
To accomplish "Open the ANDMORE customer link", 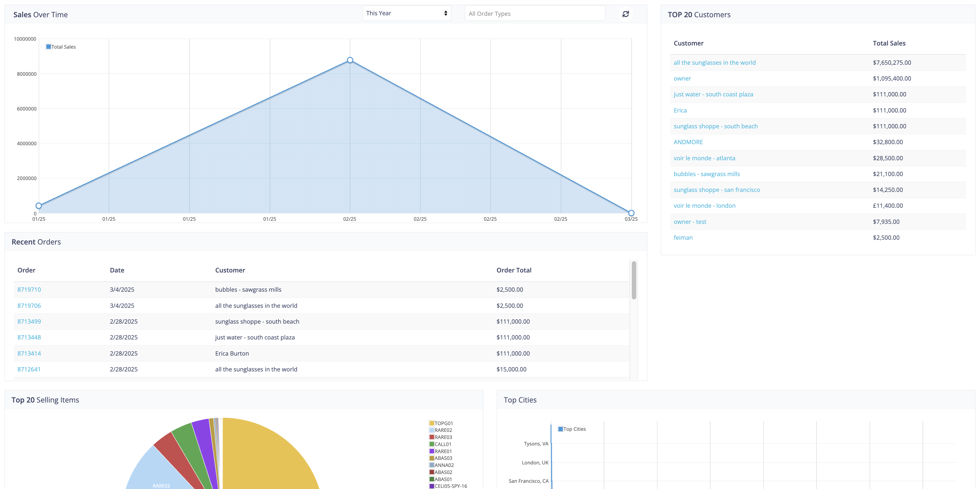I will (x=688, y=142).
